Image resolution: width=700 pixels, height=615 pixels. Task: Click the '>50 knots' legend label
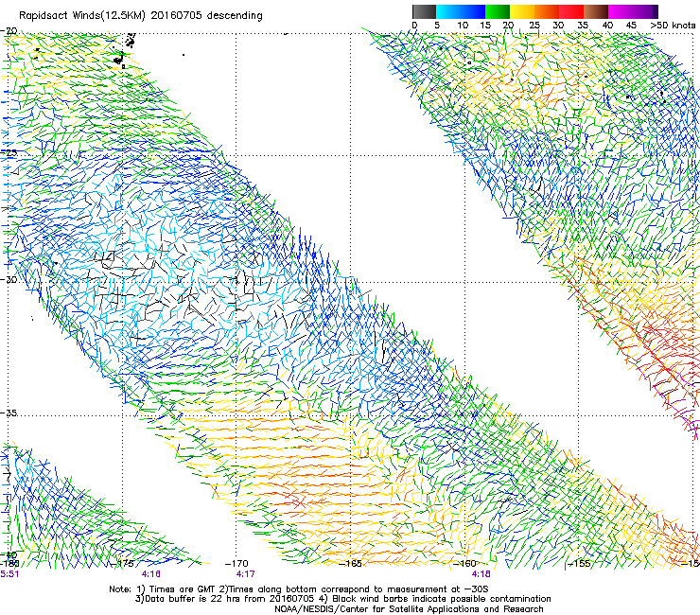(673, 26)
